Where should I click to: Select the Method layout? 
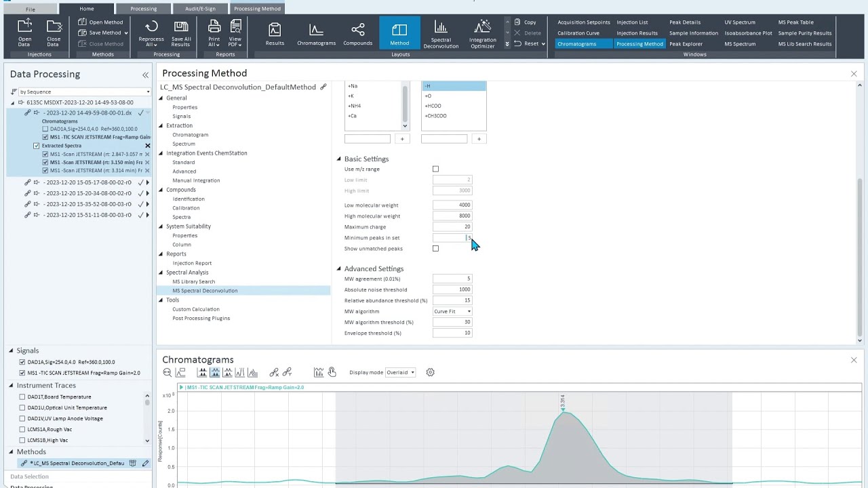point(399,33)
